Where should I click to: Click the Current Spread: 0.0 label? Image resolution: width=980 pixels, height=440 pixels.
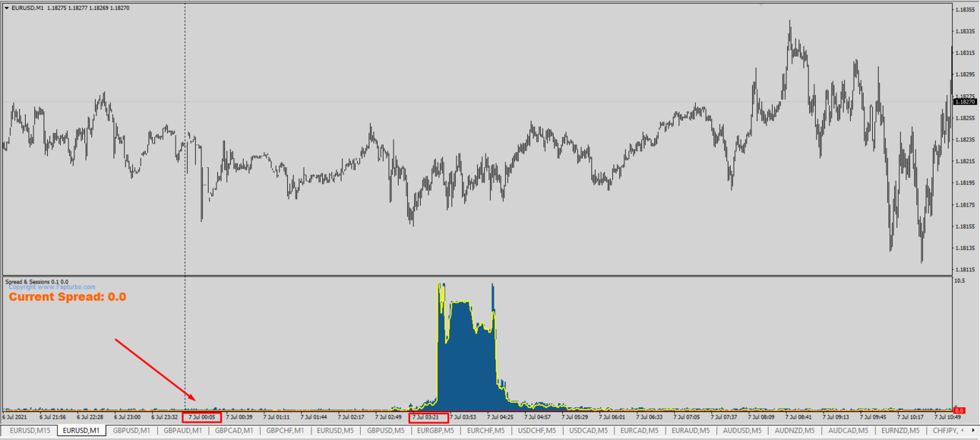coord(68,297)
